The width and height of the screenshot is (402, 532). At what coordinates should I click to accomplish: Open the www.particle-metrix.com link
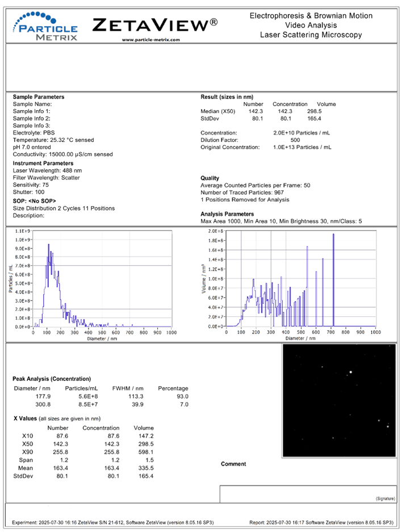click(x=151, y=40)
